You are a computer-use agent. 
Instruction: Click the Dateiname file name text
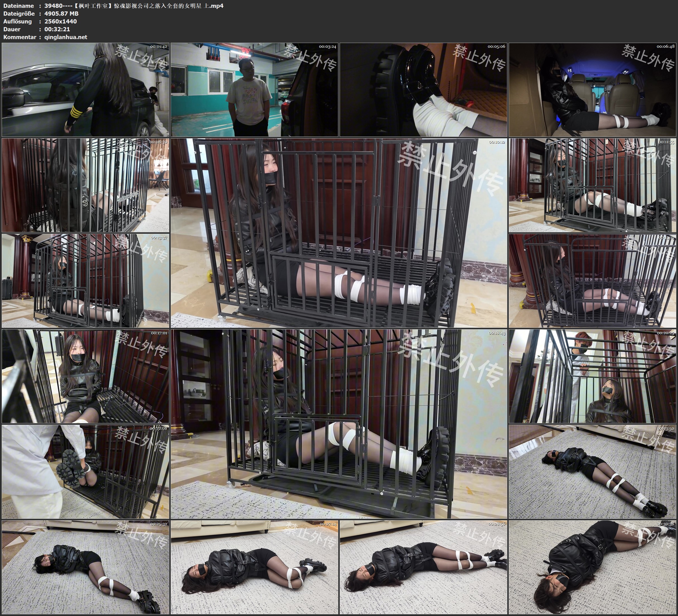click(134, 6)
